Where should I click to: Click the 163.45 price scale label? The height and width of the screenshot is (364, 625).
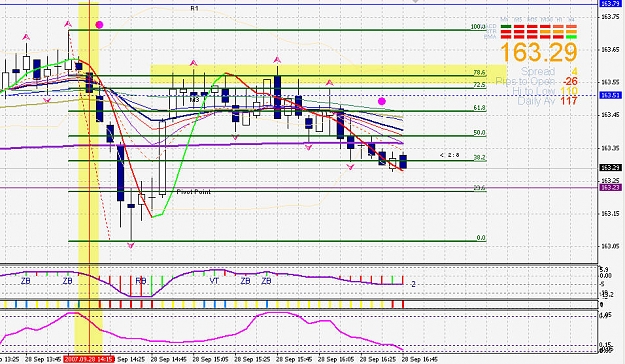tap(610, 115)
